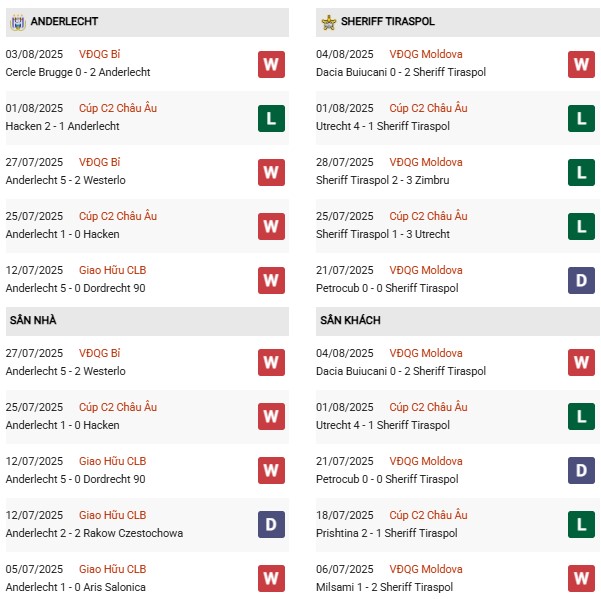Click the match row Anderlecht 5-0 Dordrecht 90 in SÂN NHÀ
The height and width of the screenshot is (599, 601).
75,479
